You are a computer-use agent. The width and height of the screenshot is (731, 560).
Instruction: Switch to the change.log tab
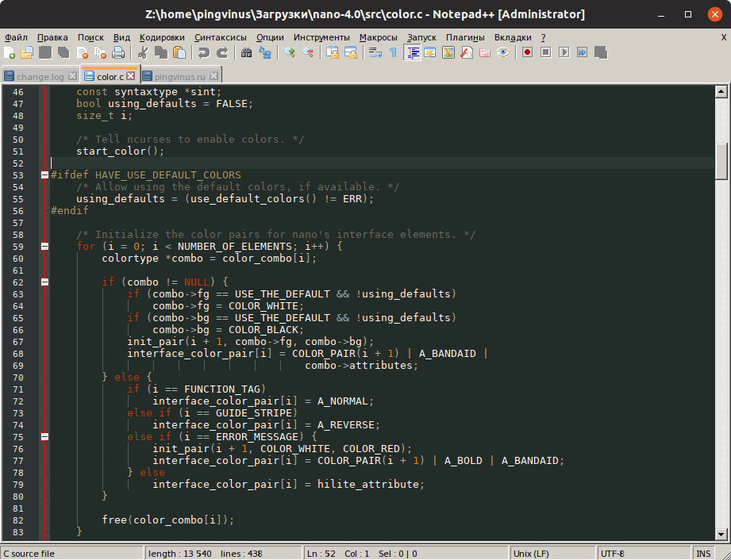40,76
